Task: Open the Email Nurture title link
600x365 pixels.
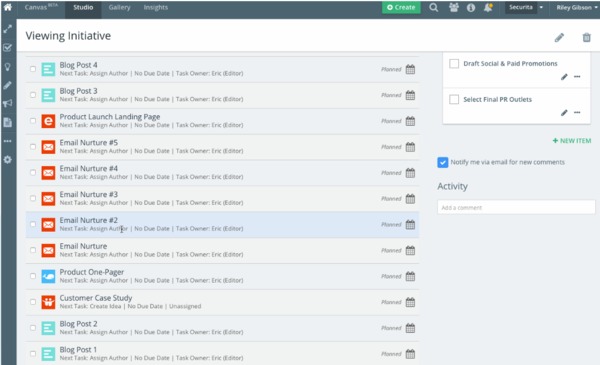Action: 83,246
